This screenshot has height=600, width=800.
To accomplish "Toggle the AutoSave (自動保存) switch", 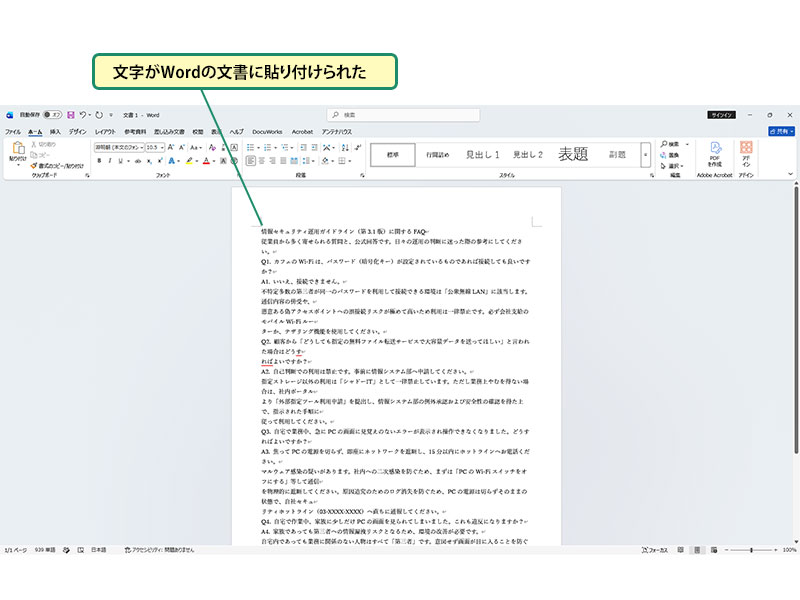I will pos(53,115).
